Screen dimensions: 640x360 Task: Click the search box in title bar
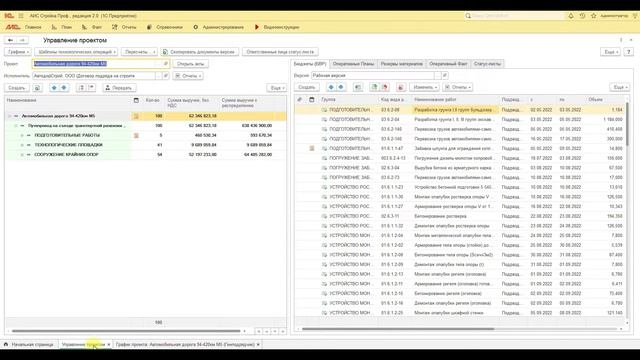point(514,16)
